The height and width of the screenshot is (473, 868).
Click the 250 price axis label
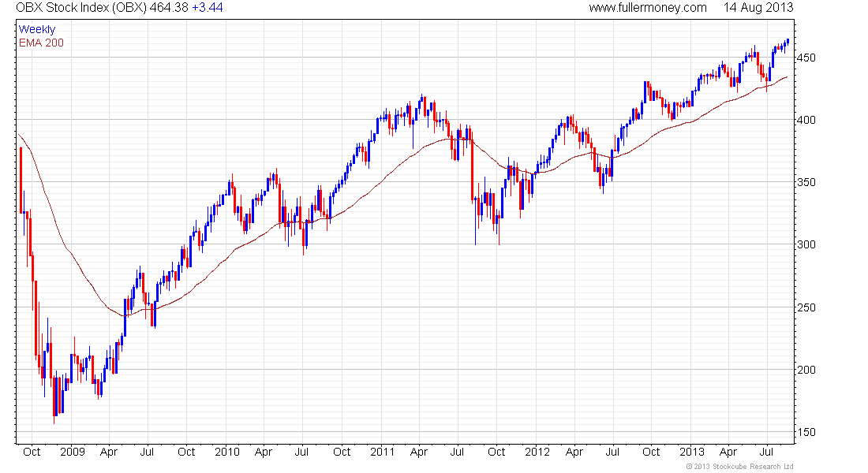[806, 307]
